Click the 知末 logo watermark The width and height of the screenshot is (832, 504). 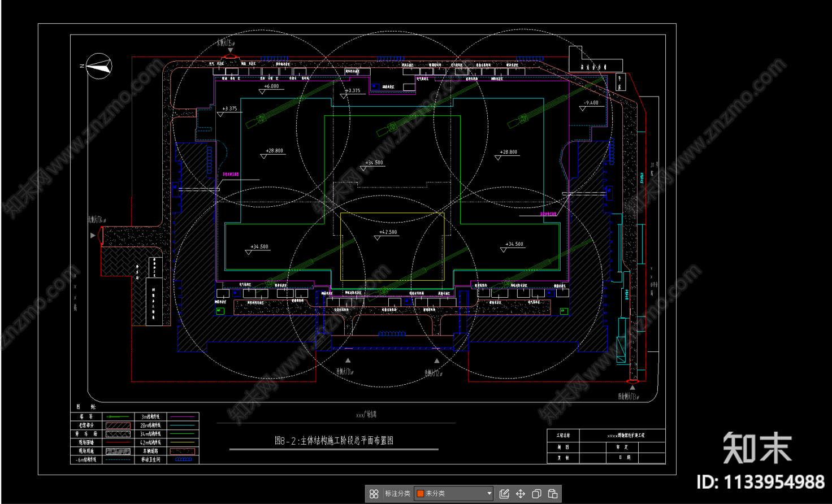757,448
